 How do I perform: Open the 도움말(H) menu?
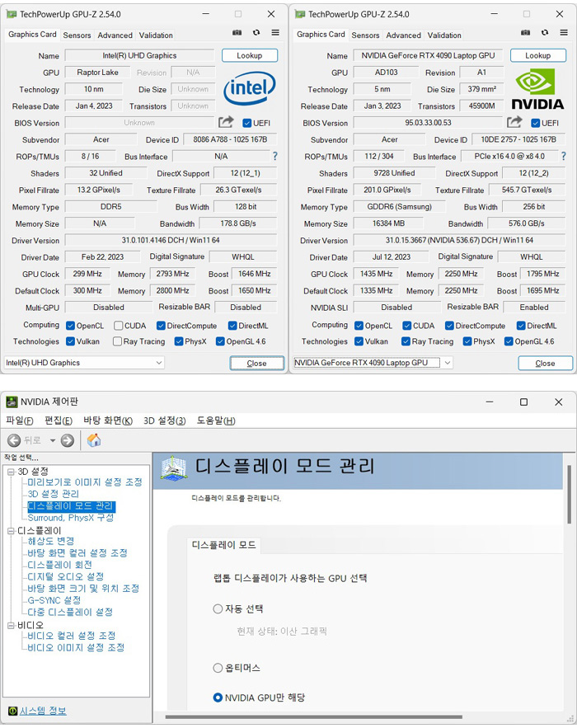click(x=216, y=420)
